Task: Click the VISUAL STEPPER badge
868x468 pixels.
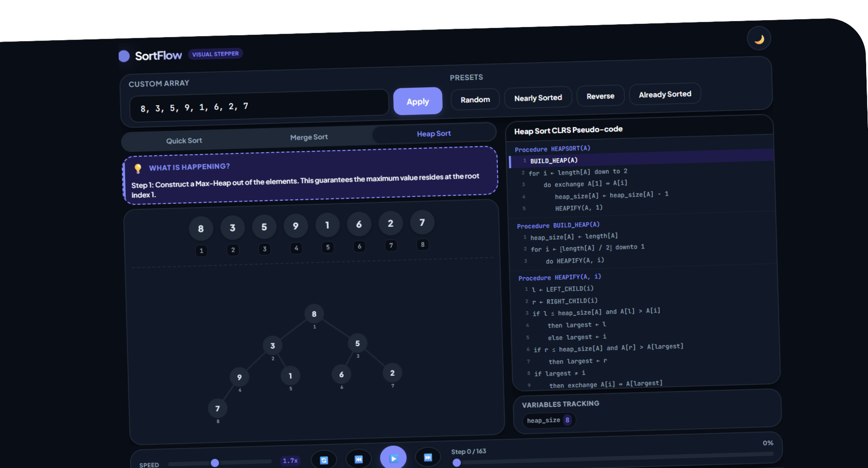Action: tap(215, 54)
